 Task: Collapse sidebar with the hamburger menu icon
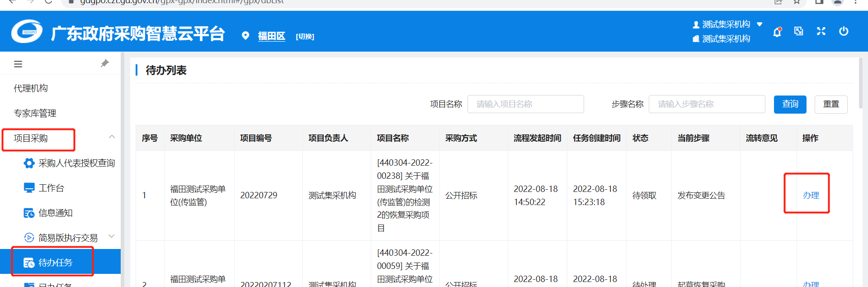click(x=18, y=64)
